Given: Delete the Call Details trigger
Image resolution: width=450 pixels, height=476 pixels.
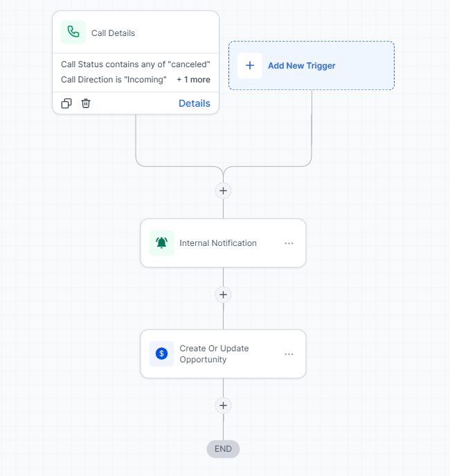Looking at the screenshot, I should (x=86, y=103).
